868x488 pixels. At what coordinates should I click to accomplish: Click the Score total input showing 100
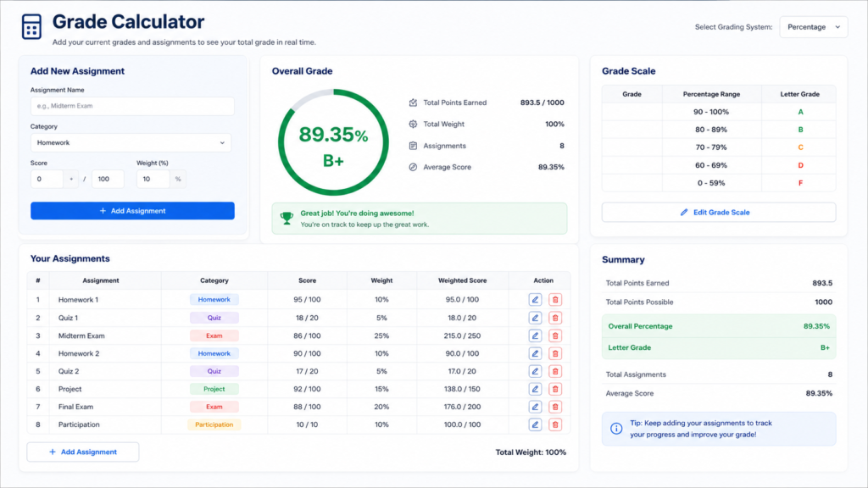click(x=108, y=180)
